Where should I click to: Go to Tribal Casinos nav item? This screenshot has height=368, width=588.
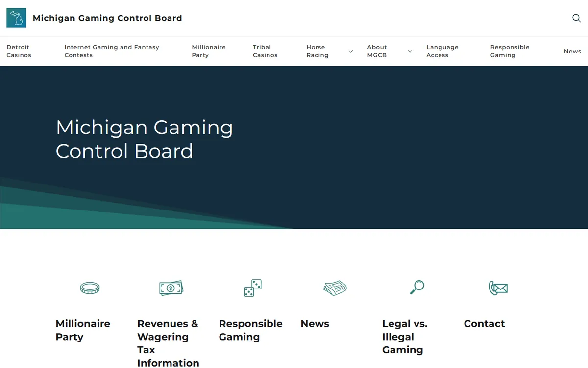[265, 51]
